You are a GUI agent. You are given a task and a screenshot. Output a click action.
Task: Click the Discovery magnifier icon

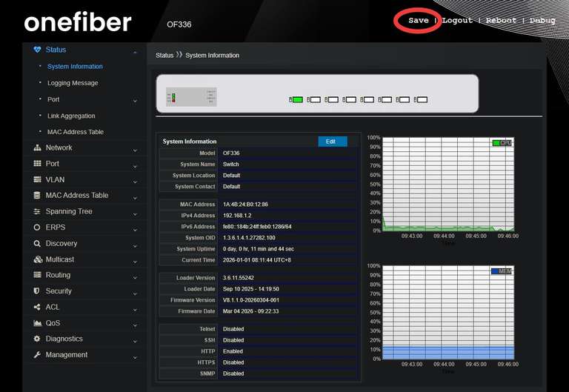37,244
